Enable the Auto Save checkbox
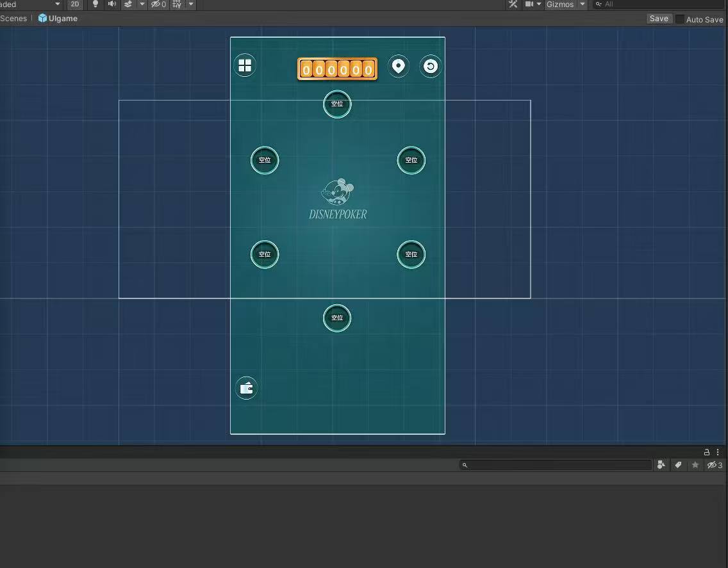 point(680,19)
